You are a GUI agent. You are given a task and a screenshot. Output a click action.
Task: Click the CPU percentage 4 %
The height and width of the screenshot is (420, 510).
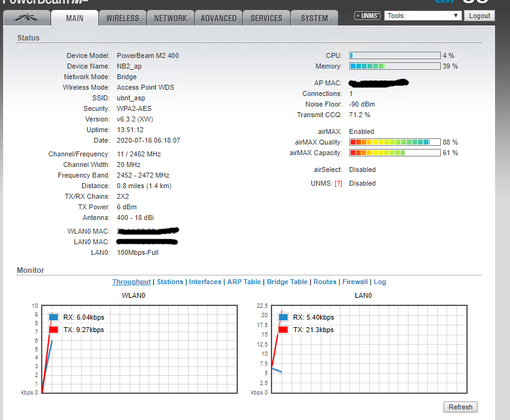click(x=448, y=55)
